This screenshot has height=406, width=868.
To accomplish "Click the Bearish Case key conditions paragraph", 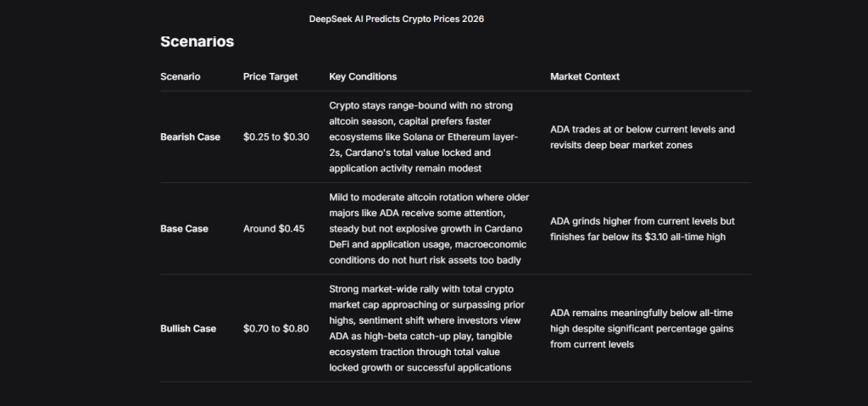I will [x=428, y=136].
